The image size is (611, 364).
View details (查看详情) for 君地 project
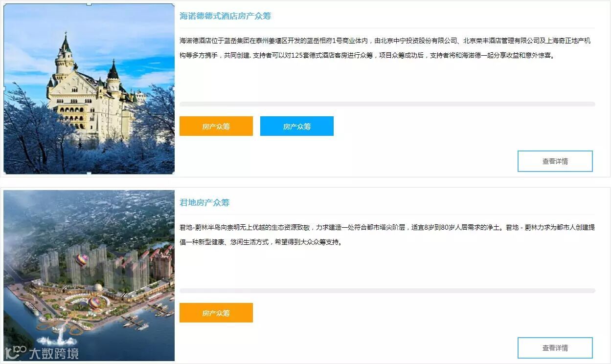555,348
